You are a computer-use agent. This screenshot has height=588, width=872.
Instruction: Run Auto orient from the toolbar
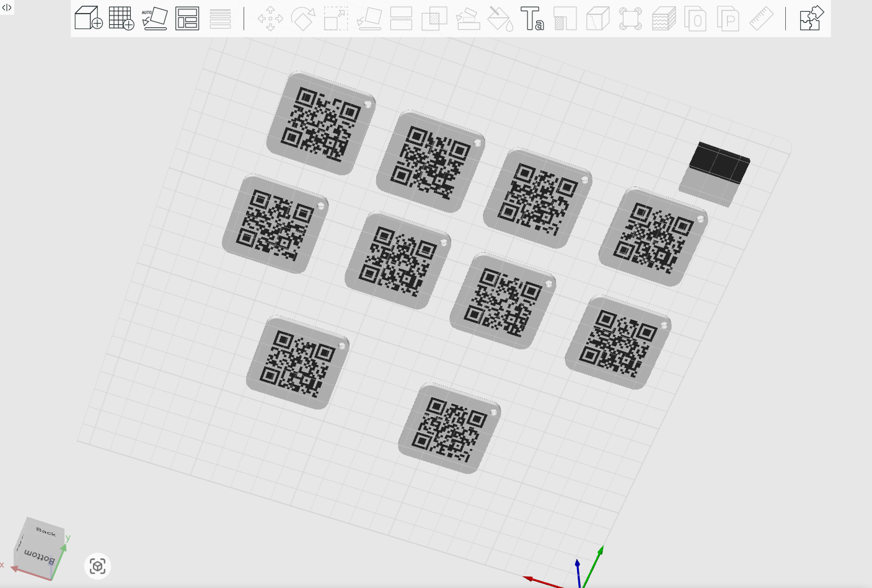154,19
